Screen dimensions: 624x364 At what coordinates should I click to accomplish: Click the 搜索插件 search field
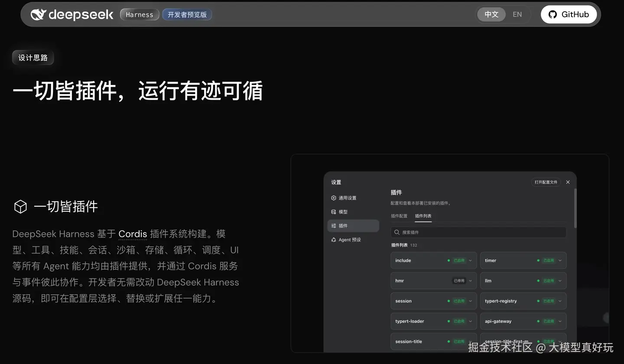(478, 232)
